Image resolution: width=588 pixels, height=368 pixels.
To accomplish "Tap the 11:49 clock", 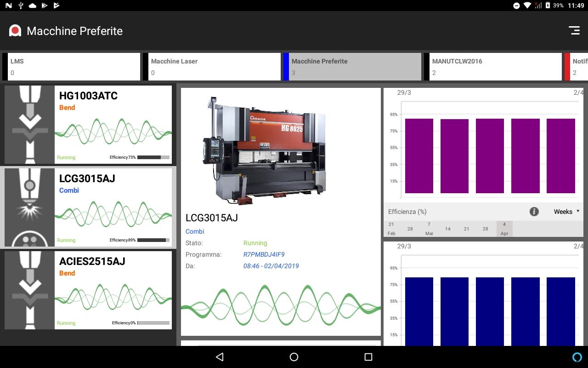I will point(576,6).
